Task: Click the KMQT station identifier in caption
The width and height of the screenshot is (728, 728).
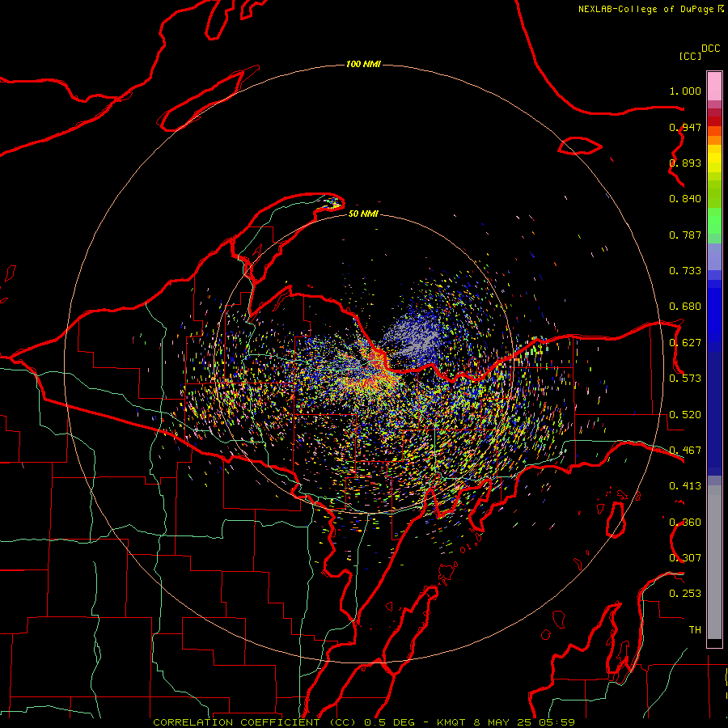Action: [451, 722]
